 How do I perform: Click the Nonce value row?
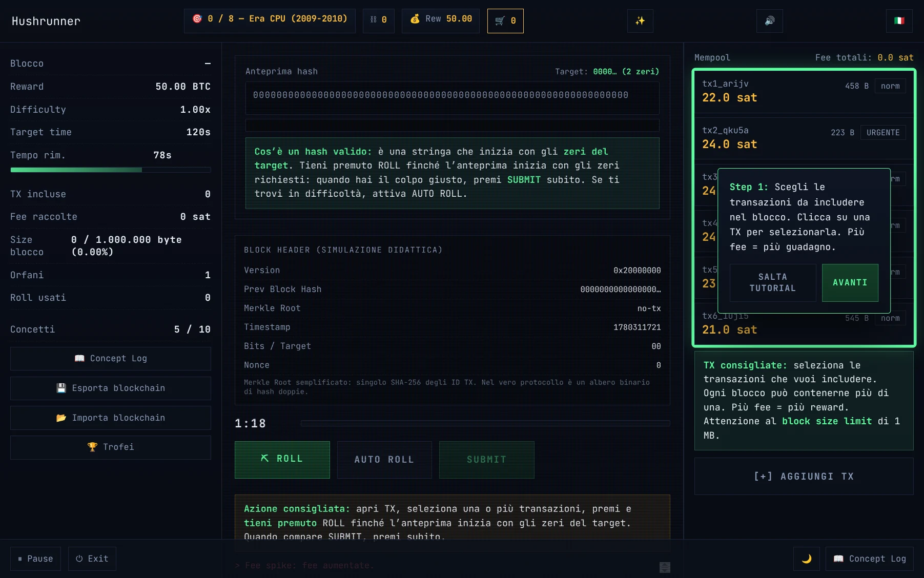[453, 365]
